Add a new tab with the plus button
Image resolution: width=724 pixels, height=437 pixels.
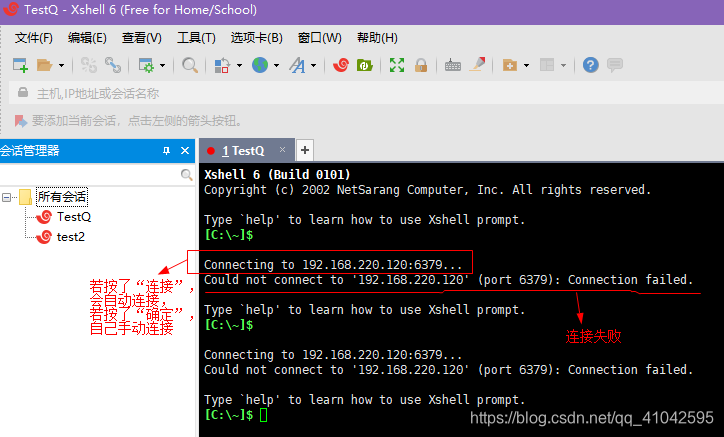(305, 150)
